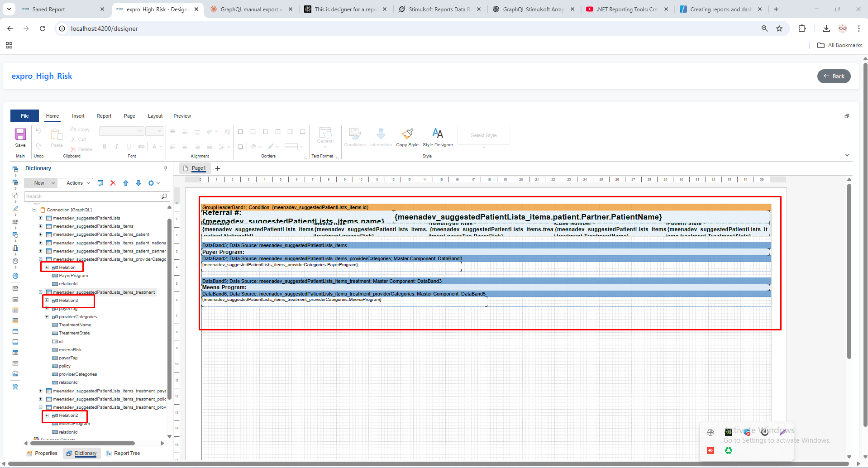Open the New dropdown in Dictionary
This screenshot has height=468, width=868.
(x=45, y=183)
